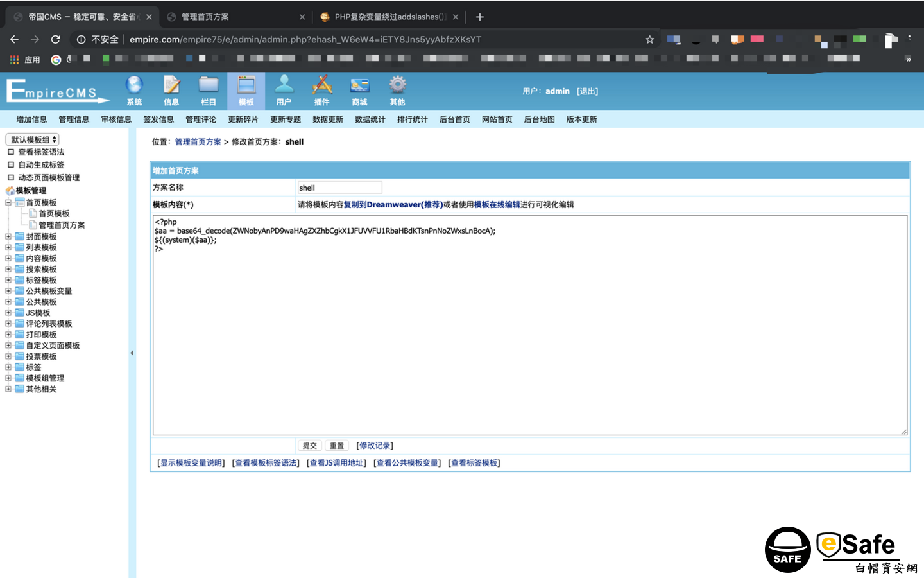
Task: Reload the page with the refresh icon
Action: (56, 39)
